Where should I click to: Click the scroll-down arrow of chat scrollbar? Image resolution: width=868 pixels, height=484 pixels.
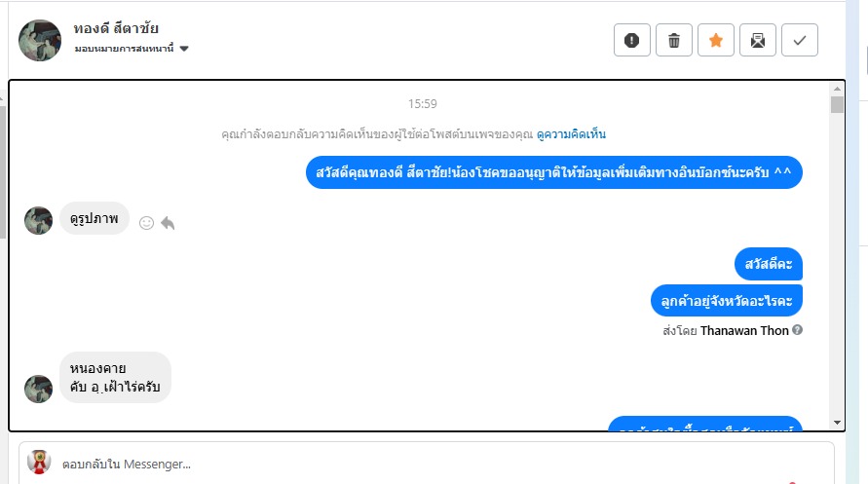click(837, 423)
